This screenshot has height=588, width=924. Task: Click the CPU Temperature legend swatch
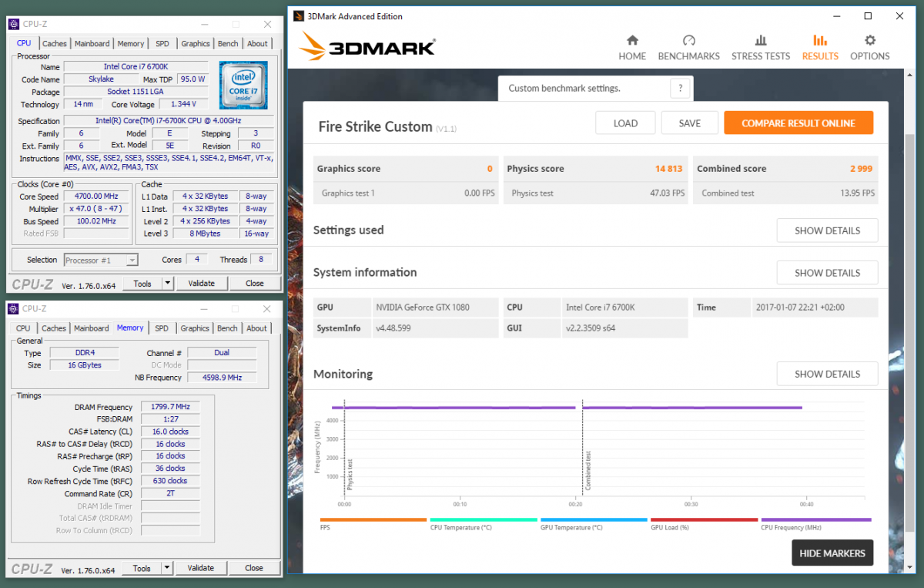[x=484, y=520]
